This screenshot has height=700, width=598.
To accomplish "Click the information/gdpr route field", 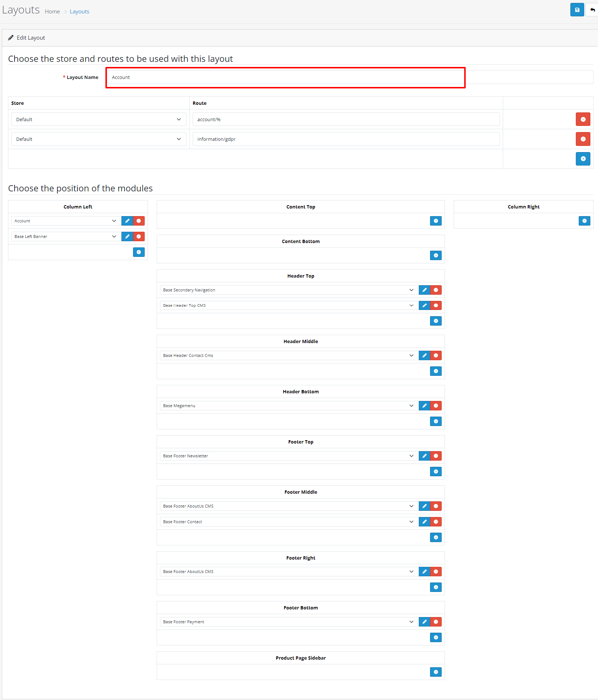I will coord(346,139).
